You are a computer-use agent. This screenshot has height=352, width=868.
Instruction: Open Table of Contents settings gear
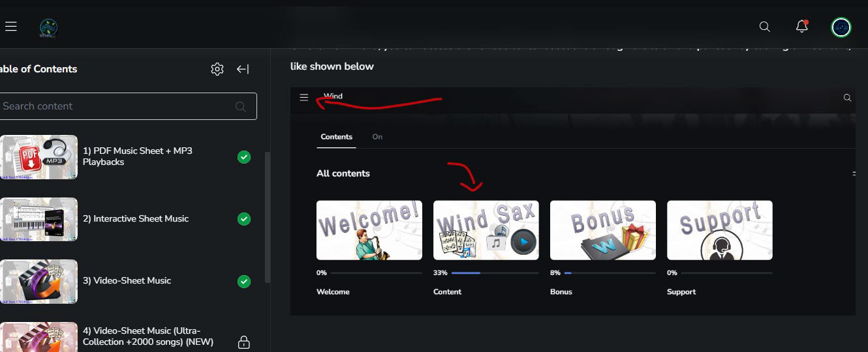coord(217,69)
